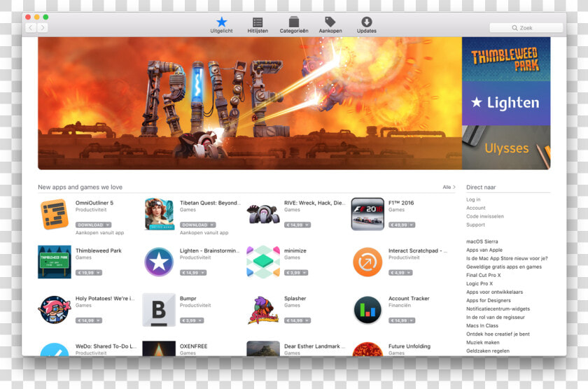Open the Account link
Image resolution: width=588 pixels, height=389 pixels.
click(476, 208)
